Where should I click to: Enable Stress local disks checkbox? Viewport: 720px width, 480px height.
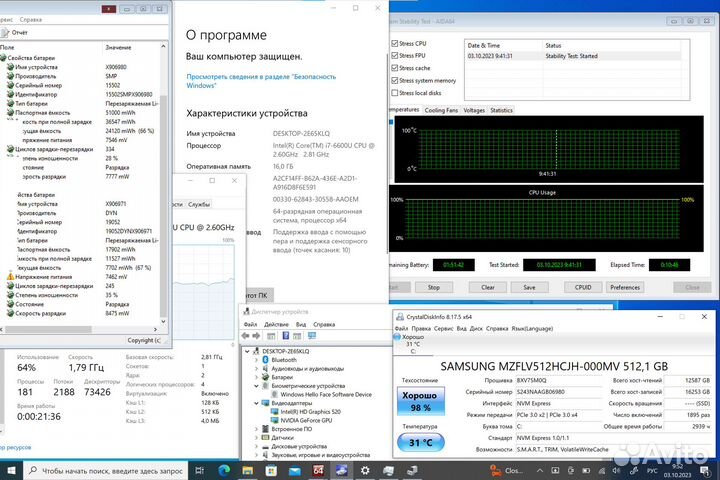394,92
